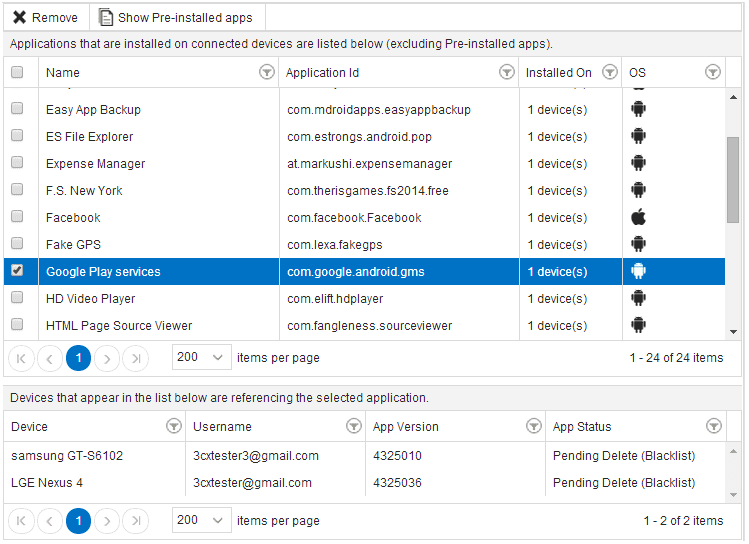Open devices items per page dropdown
749x544 pixels.
[202, 520]
